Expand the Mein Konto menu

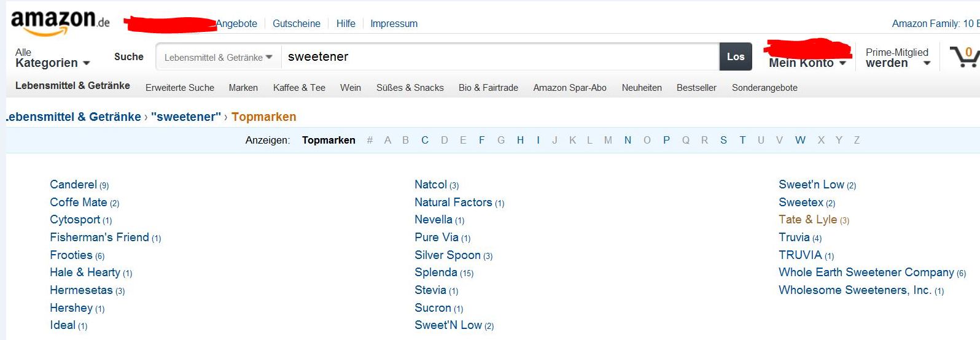[x=807, y=63]
